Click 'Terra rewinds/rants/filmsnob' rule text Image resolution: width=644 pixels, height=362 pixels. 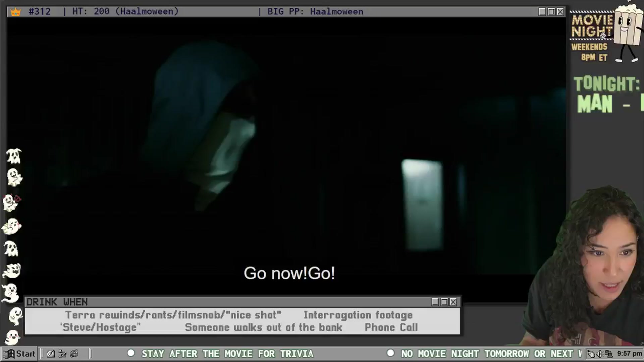[x=173, y=315]
